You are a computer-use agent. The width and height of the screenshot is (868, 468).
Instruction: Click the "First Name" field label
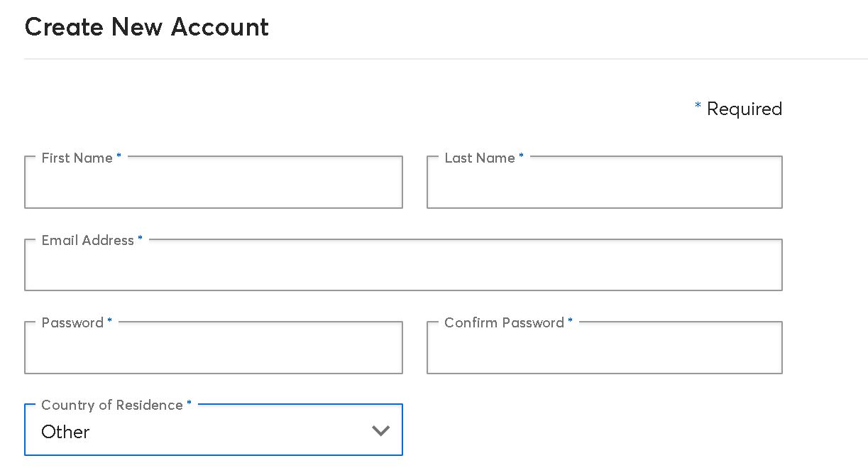coord(77,158)
